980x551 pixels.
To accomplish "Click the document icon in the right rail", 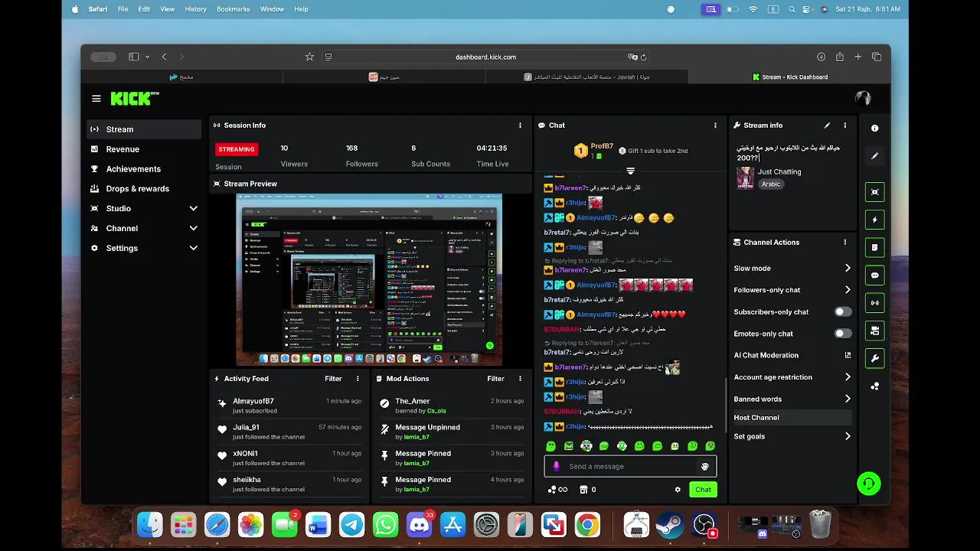I will (874, 247).
